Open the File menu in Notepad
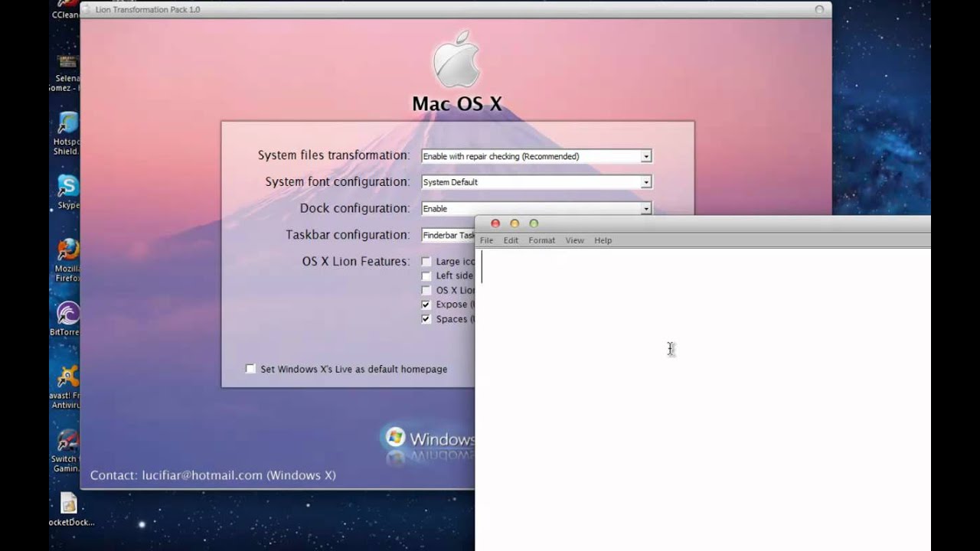 pos(486,240)
